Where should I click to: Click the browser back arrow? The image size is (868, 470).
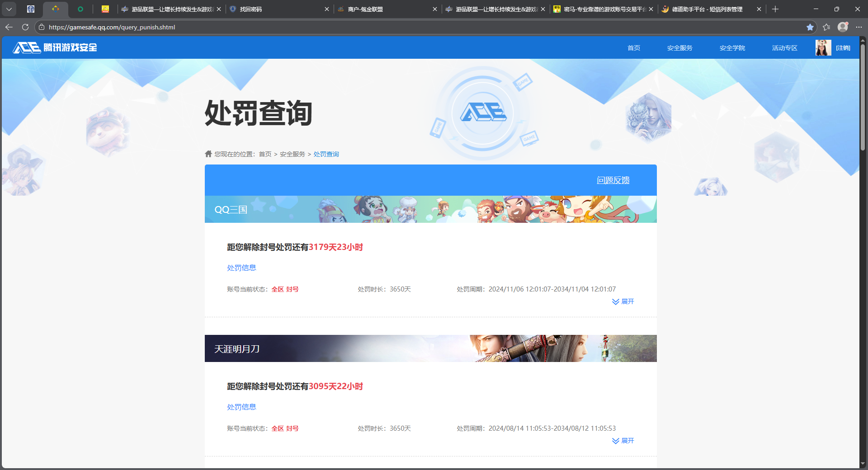(x=9, y=27)
